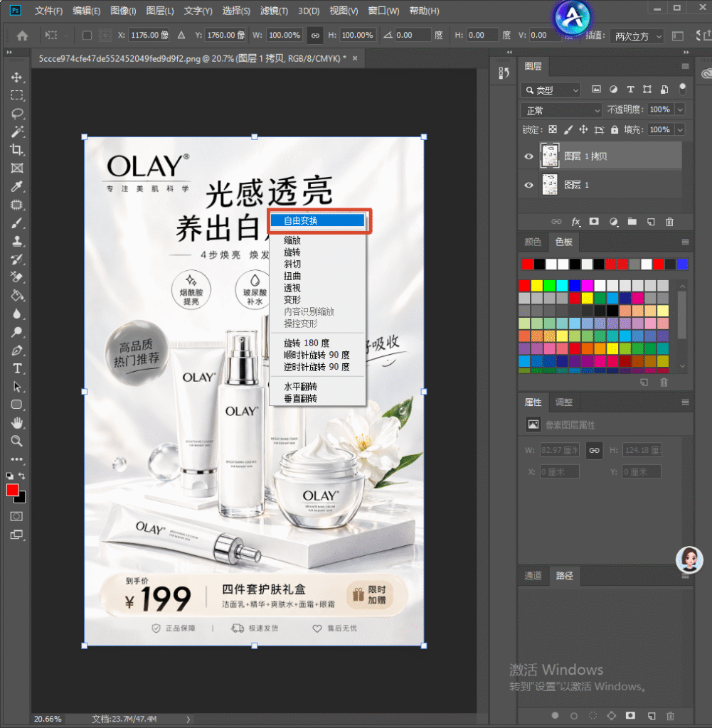
Task: Open the 滤镜(T) menu
Action: point(274,11)
